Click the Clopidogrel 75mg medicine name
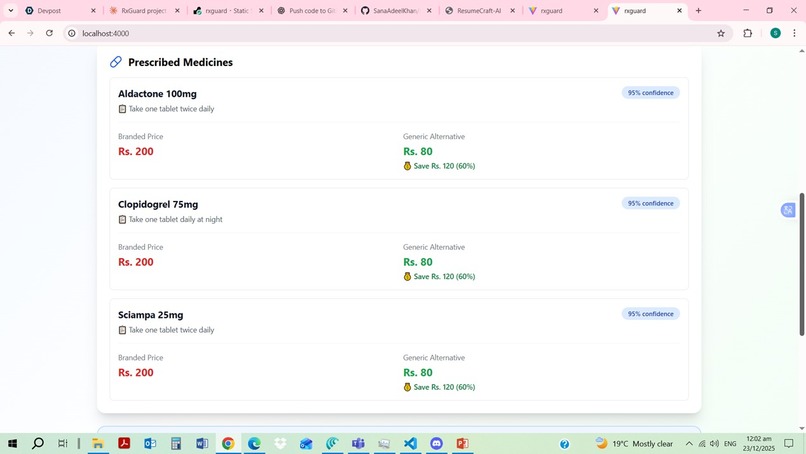 pyautogui.click(x=158, y=204)
